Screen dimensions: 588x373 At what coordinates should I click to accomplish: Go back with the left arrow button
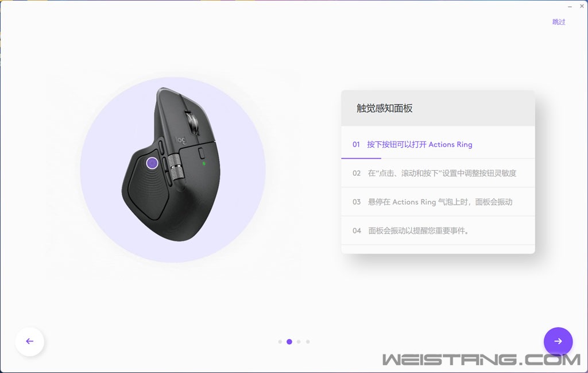tap(30, 341)
